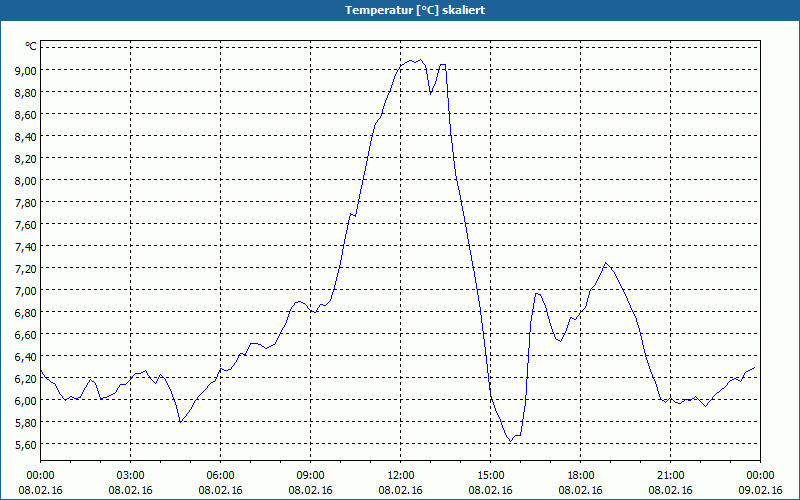Click the 03:00 time label

coord(131,476)
